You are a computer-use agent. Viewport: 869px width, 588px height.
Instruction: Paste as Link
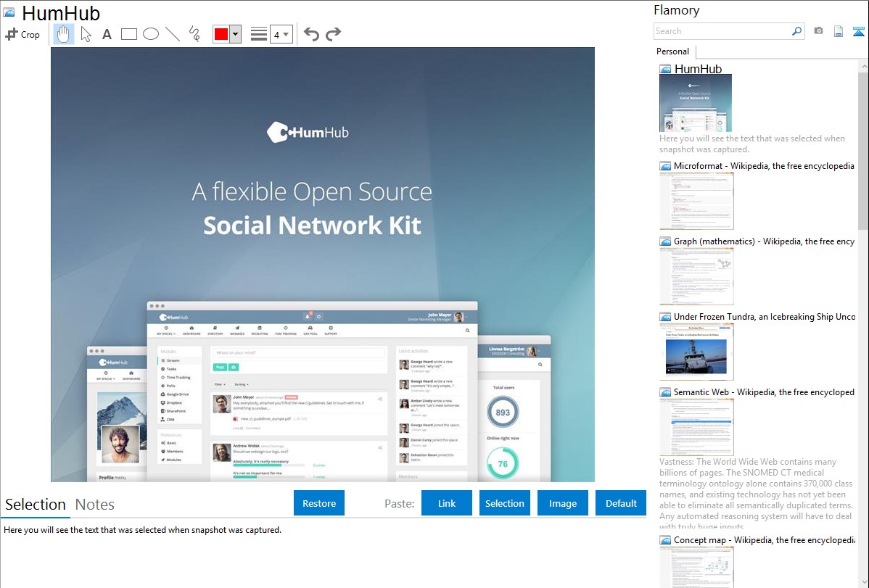pyautogui.click(x=447, y=503)
